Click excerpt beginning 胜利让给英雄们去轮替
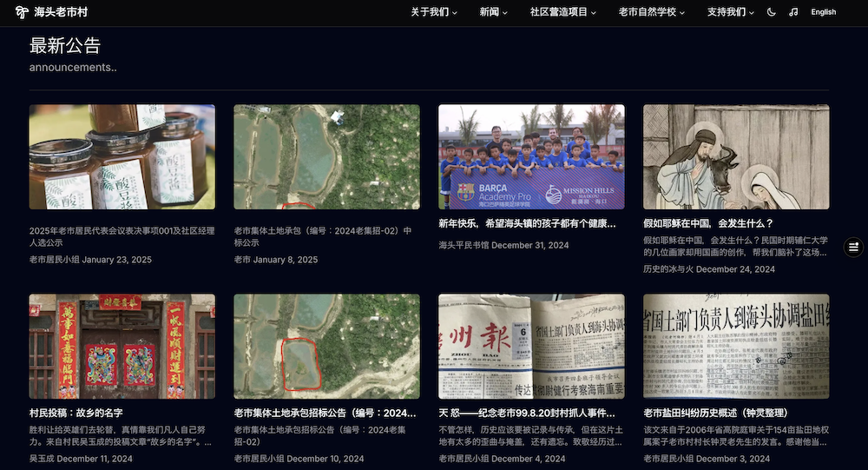Viewport: 868px width, 470px height. [121, 435]
